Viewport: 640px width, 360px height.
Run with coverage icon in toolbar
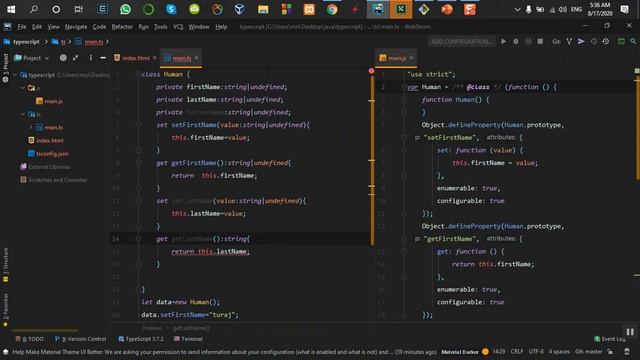tap(528, 42)
